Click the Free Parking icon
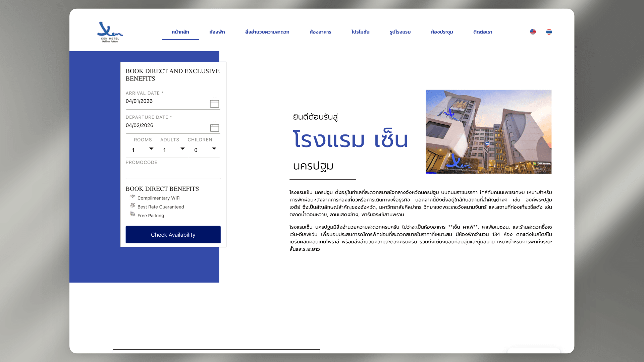The height and width of the screenshot is (362, 644). coord(132,214)
